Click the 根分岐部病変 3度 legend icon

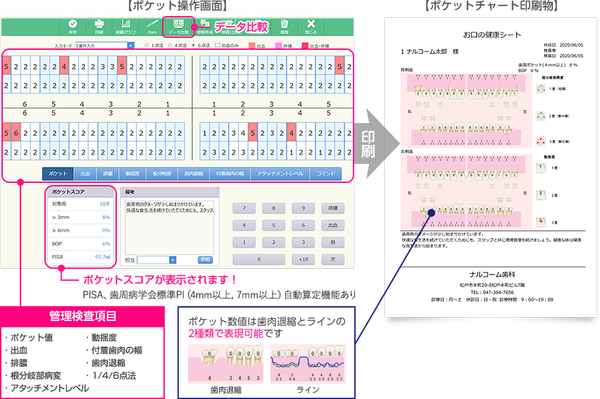[x=540, y=141]
